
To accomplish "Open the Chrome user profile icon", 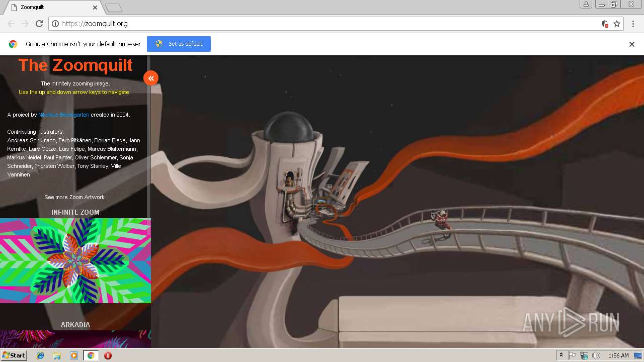I will click(x=586, y=5).
